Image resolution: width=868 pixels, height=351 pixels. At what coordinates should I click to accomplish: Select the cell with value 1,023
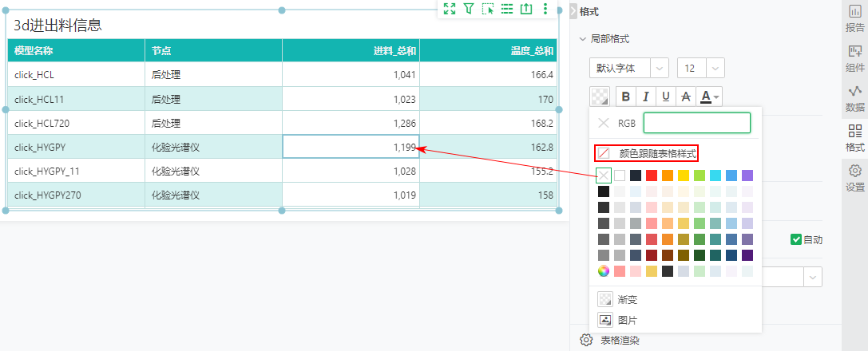coord(351,99)
